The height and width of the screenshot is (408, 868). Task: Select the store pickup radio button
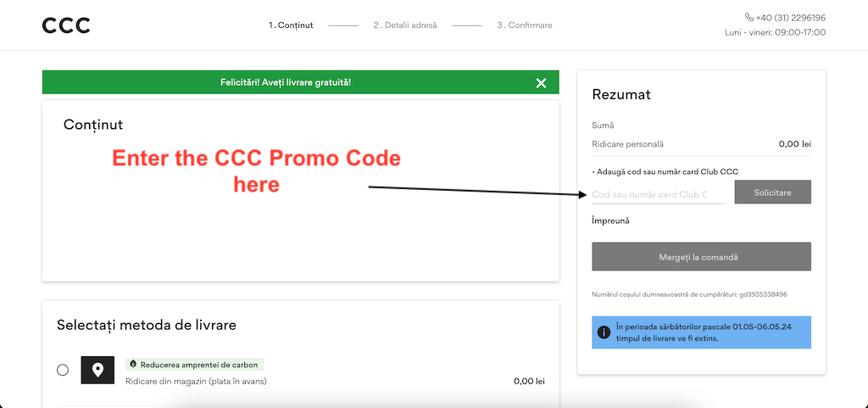point(63,370)
